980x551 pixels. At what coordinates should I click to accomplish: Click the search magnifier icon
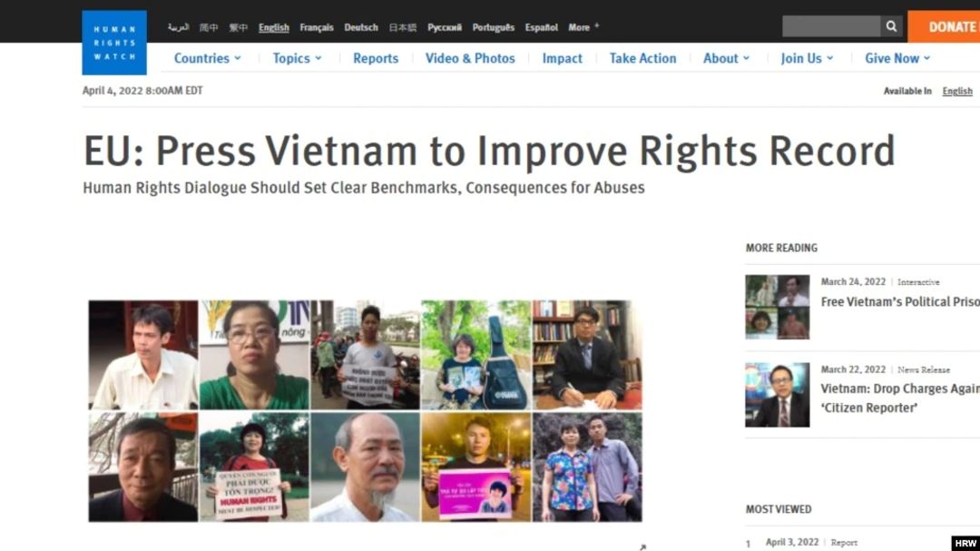coord(891,26)
